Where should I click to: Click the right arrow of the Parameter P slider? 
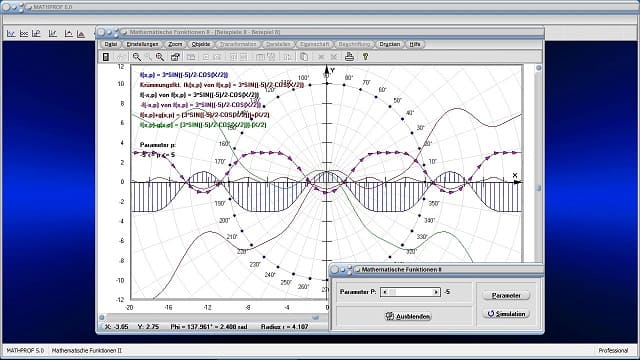(x=436, y=292)
